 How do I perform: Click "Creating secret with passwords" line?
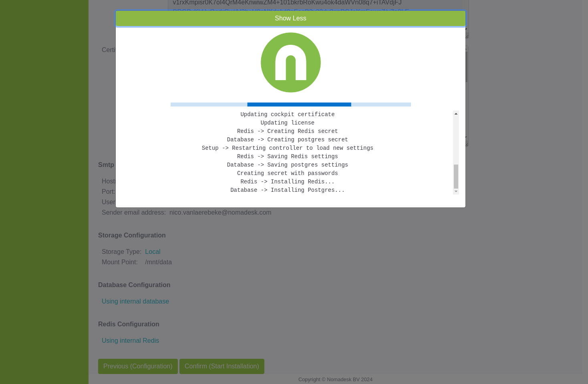[288, 173]
